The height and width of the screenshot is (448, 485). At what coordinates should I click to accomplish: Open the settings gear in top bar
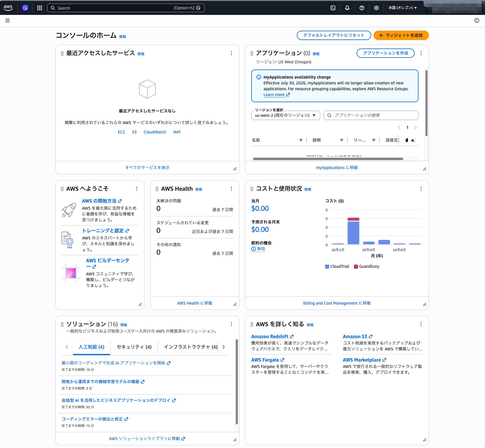tap(376, 8)
